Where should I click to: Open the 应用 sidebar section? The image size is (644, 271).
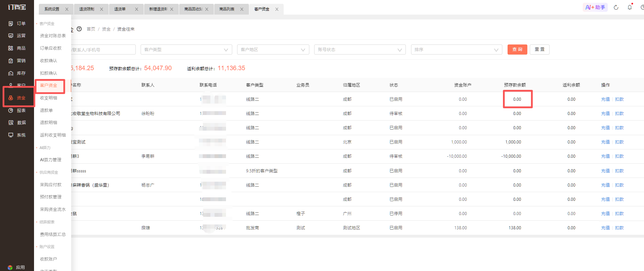16,268
